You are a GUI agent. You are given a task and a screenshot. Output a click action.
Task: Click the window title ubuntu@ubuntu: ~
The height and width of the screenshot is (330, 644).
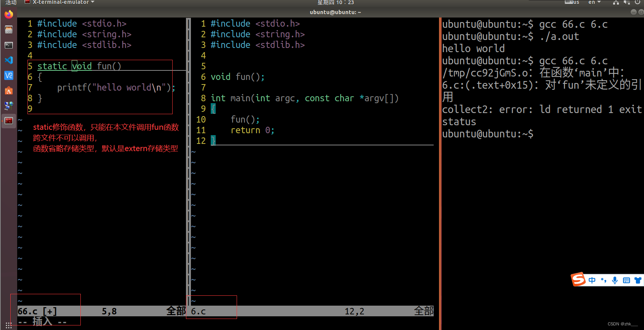[335, 12]
